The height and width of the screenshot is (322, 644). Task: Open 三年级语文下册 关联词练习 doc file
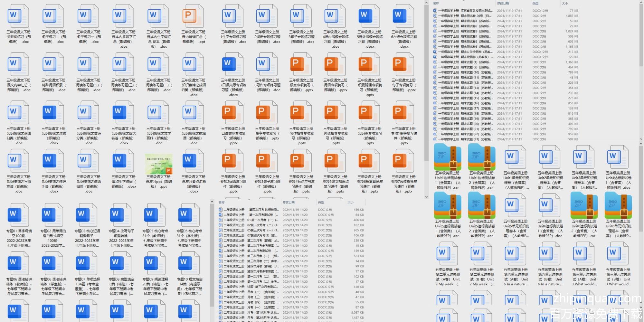pyautogui.click(x=18, y=16)
